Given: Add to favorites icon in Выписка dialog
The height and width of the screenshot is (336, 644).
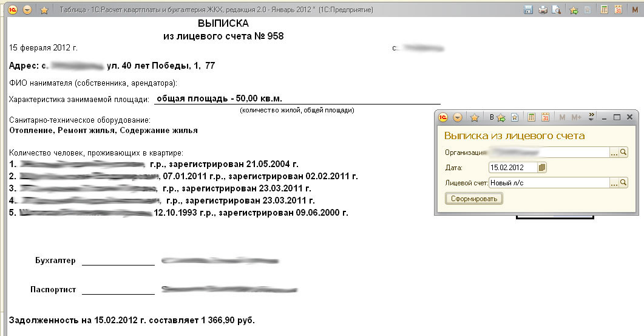Looking at the screenshot, I should click(501, 118).
